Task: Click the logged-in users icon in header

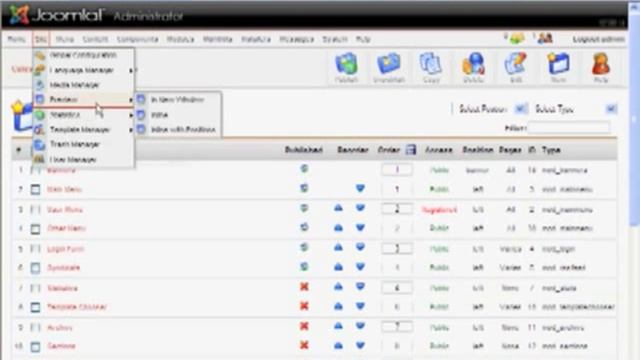Action: click(545, 38)
